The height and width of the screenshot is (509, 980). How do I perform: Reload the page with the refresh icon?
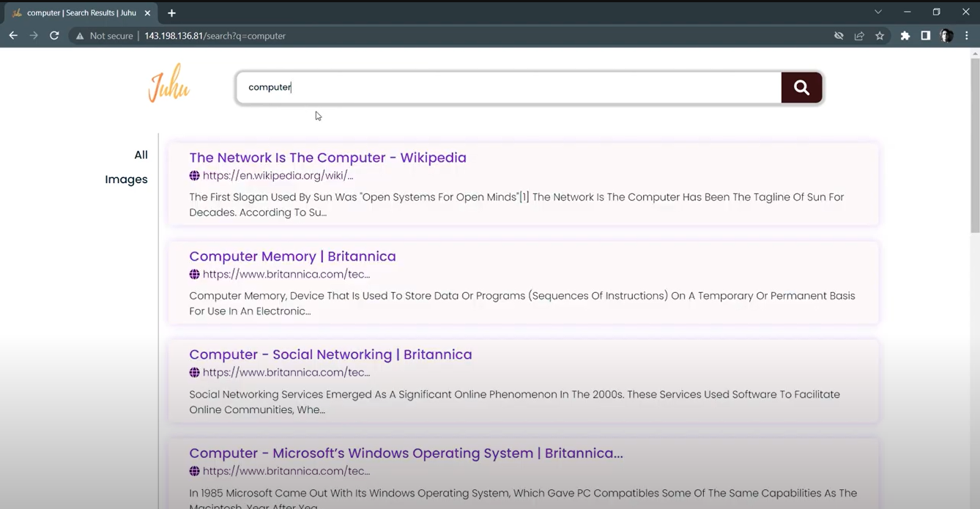[x=54, y=36]
